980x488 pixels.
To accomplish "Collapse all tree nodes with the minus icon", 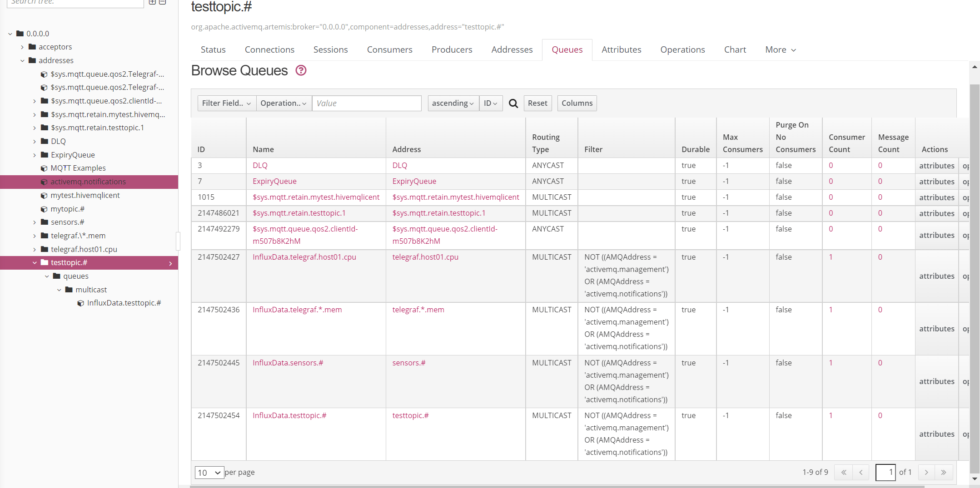I will [163, 2].
